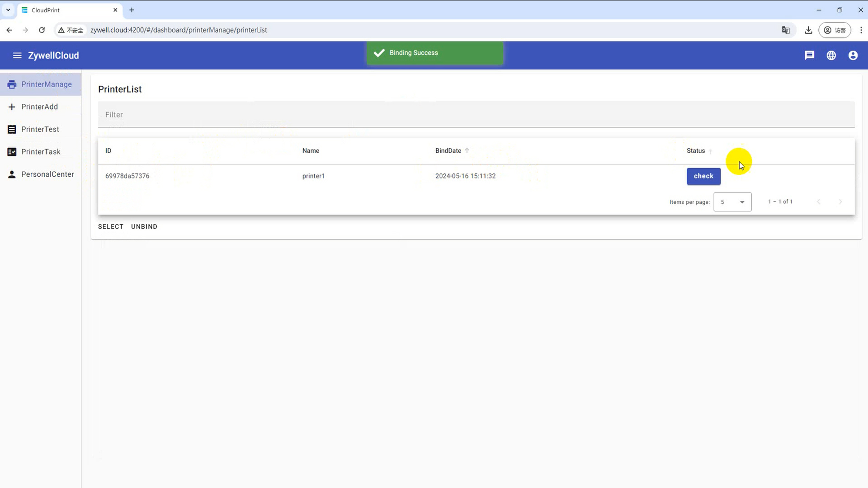Click the SELECT button
Screen dimensions: 868x488
(110, 227)
